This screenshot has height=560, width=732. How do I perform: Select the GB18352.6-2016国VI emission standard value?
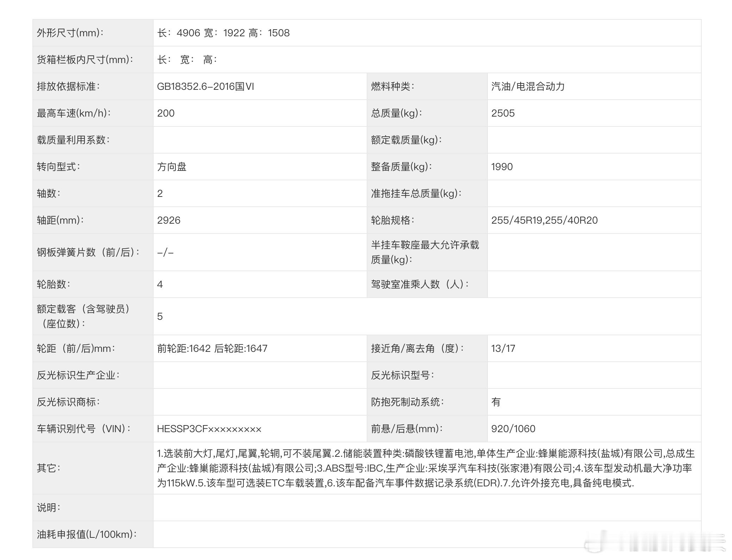click(205, 87)
